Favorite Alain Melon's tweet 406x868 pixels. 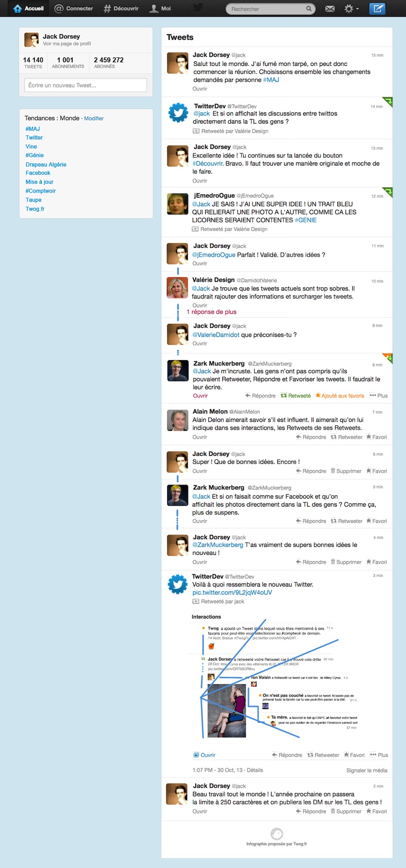click(376, 437)
